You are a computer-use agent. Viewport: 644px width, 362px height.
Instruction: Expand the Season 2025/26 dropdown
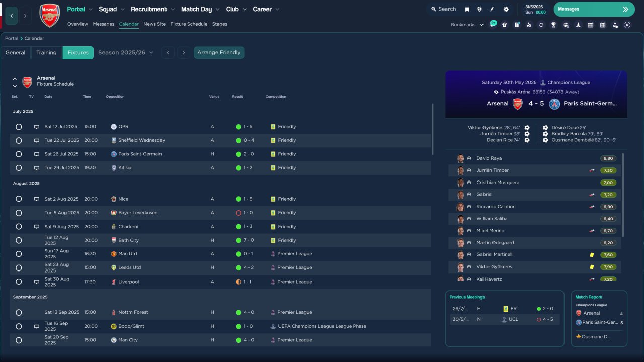pos(126,53)
